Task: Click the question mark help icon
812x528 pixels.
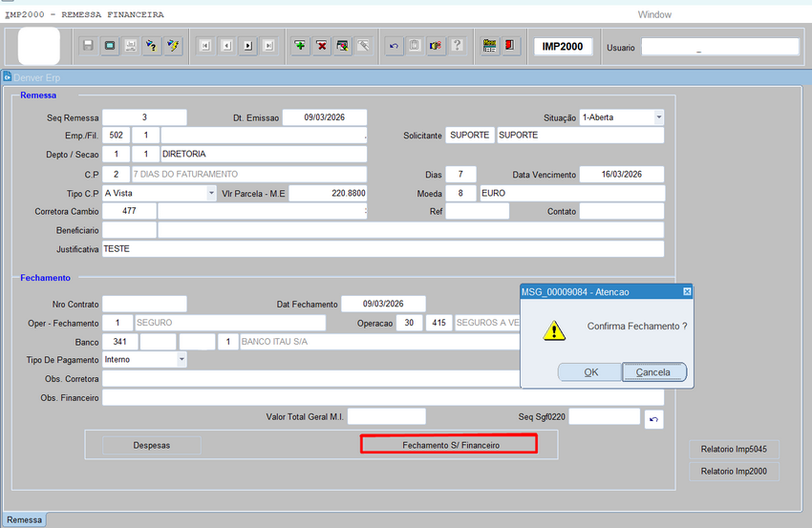Action: (x=457, y=46)
